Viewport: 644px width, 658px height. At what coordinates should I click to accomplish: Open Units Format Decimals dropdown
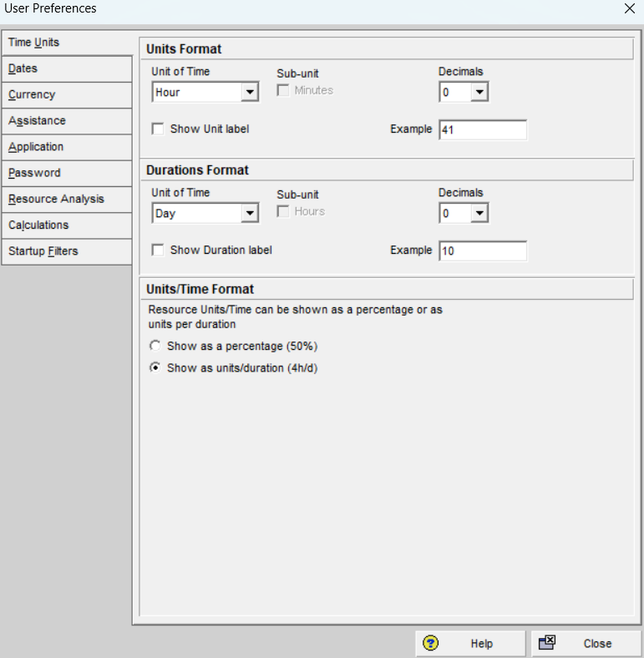click(x=479, y=93)
